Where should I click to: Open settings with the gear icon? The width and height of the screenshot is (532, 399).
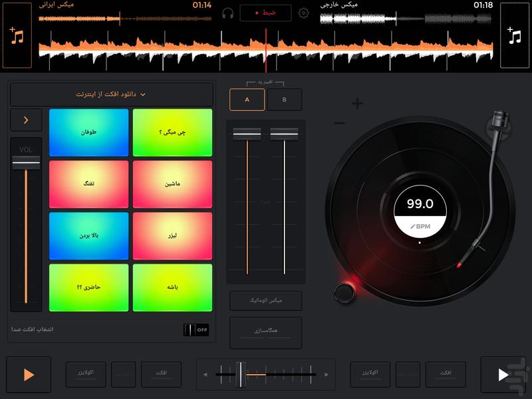tap(304, 13)
